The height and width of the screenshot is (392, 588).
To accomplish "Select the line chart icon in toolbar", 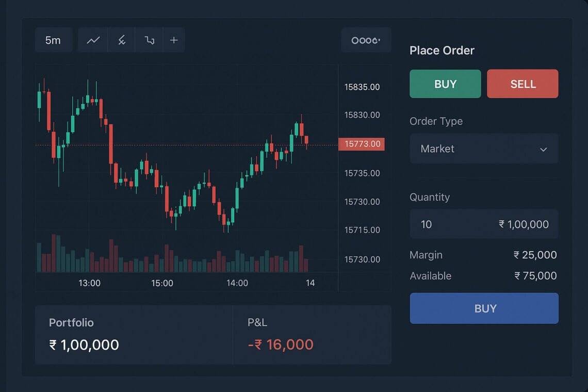I will 93,40.
